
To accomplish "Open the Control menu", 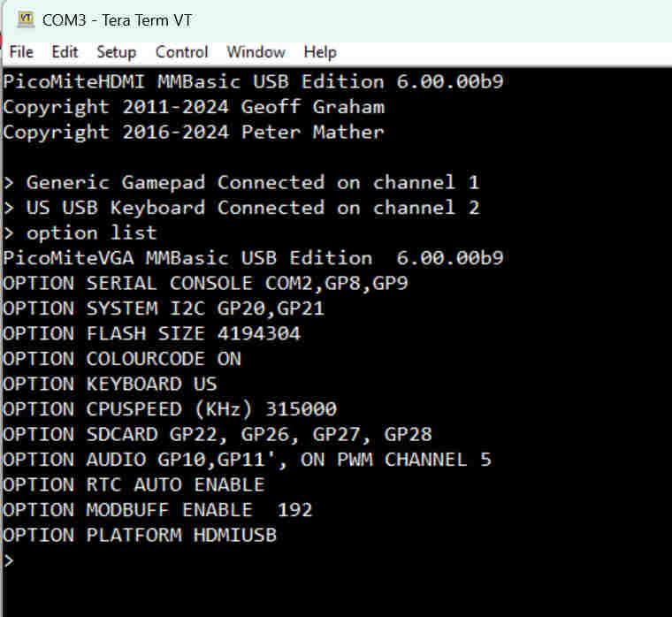I will click(181, 52).
